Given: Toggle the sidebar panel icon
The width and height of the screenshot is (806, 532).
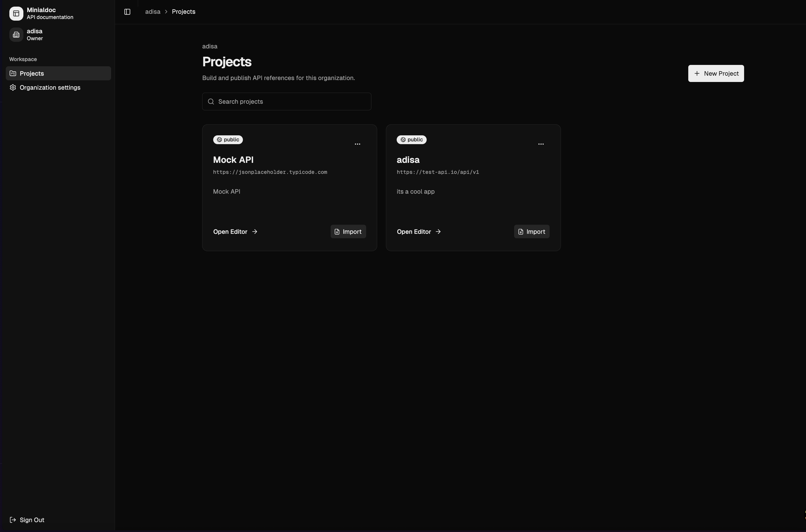Looking at the screenshot, I should 127,12.
